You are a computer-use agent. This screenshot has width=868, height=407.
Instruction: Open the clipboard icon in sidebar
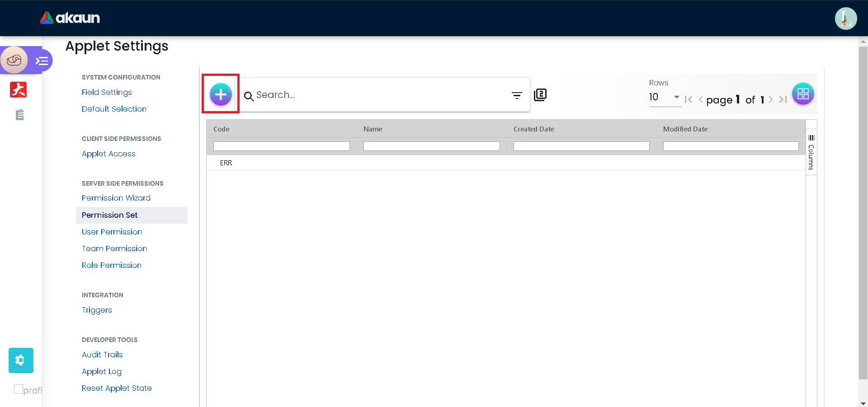tap(19, 115)
